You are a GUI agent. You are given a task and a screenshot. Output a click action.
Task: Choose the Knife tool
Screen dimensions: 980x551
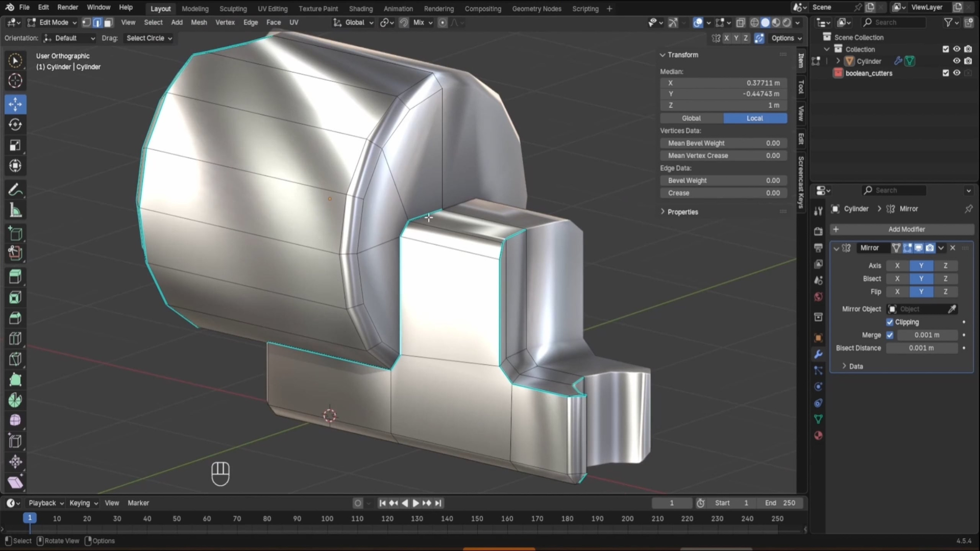click(x=15, y=359)
